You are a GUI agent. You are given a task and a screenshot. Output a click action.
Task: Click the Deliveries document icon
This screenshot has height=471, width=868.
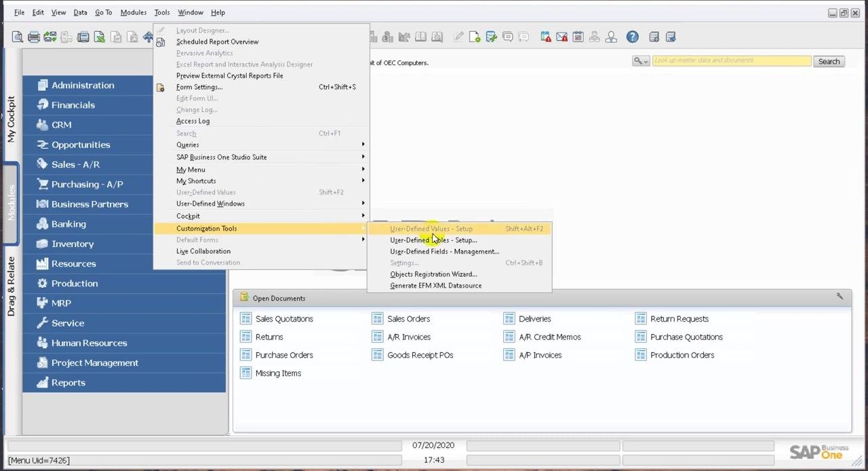click(509, 318)
